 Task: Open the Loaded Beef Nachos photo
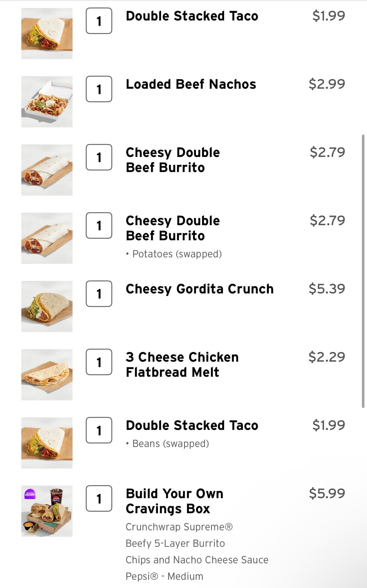[x=47, y=102]
